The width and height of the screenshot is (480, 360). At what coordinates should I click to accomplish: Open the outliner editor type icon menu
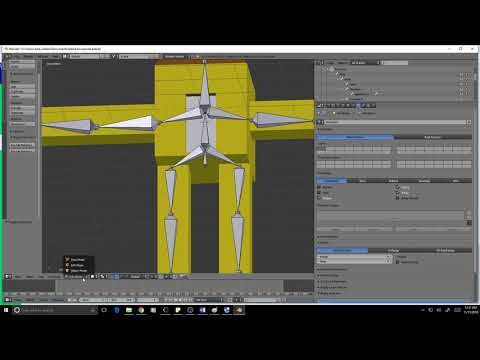(319, 63)
